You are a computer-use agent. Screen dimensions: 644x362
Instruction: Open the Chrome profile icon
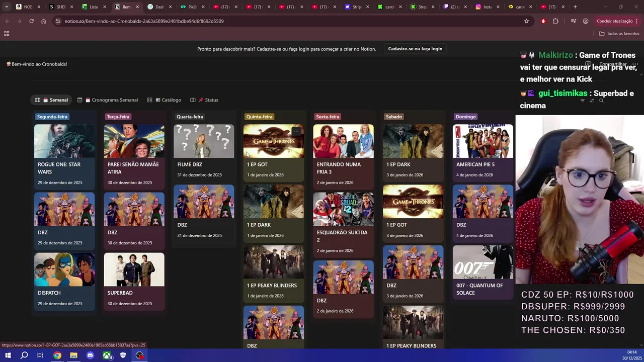[x=586, y=21]
